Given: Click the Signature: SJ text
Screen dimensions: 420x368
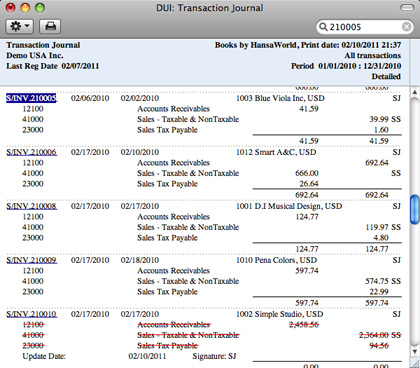Looking at the screenshot, I should coord(214,356).
